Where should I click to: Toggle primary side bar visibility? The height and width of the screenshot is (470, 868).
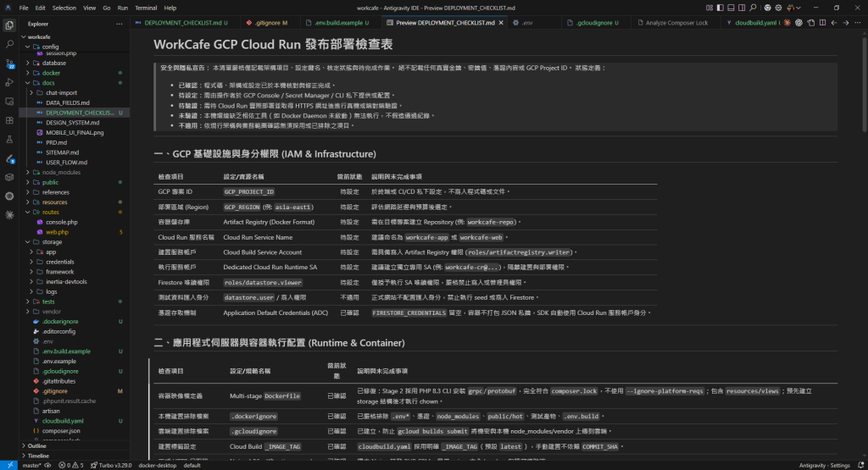pos(721,8)
